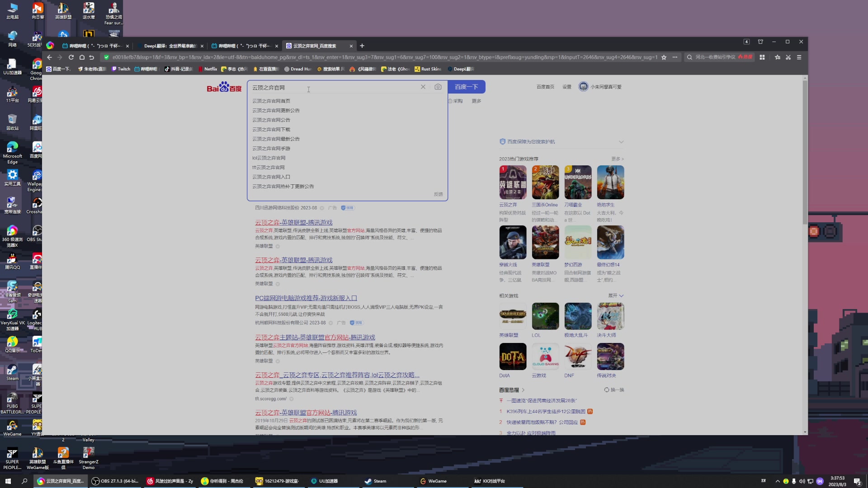Open Netflix bookmark in bookmarks bar
Image resolution: width=868 pixels, height=488 pixels.
pos(208,69)
